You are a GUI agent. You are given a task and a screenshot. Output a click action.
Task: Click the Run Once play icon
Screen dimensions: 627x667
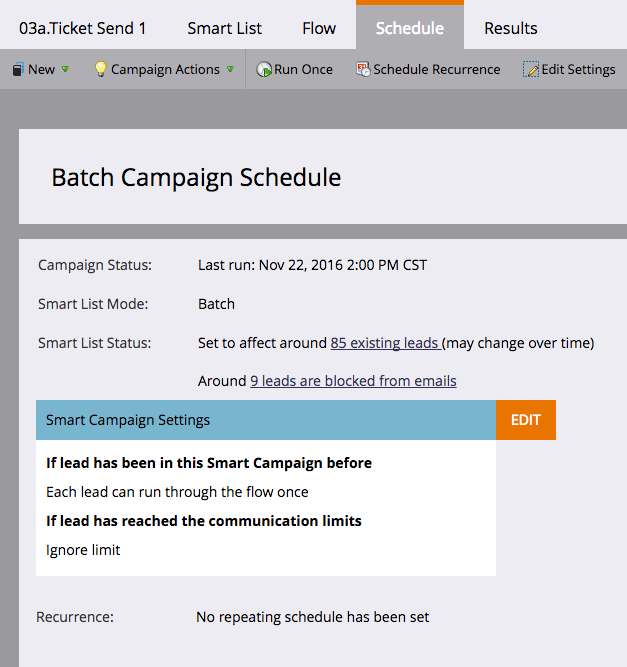263,70
